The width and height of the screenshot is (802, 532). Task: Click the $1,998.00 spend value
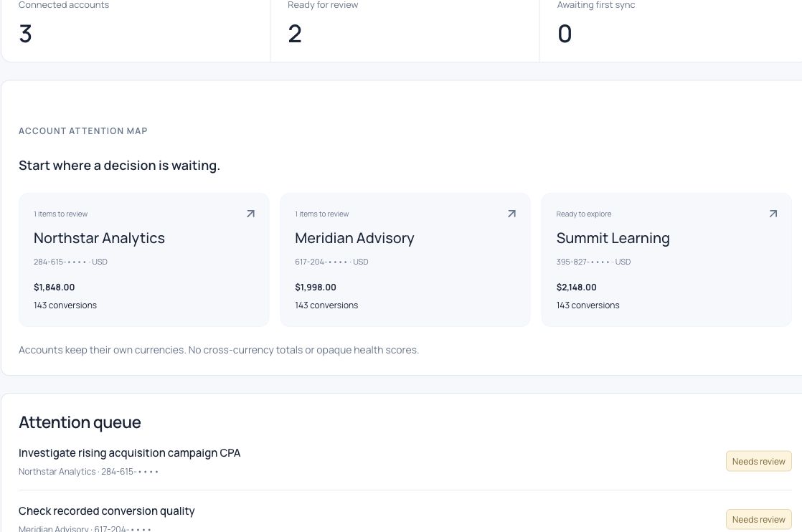[x=316, y=288]
